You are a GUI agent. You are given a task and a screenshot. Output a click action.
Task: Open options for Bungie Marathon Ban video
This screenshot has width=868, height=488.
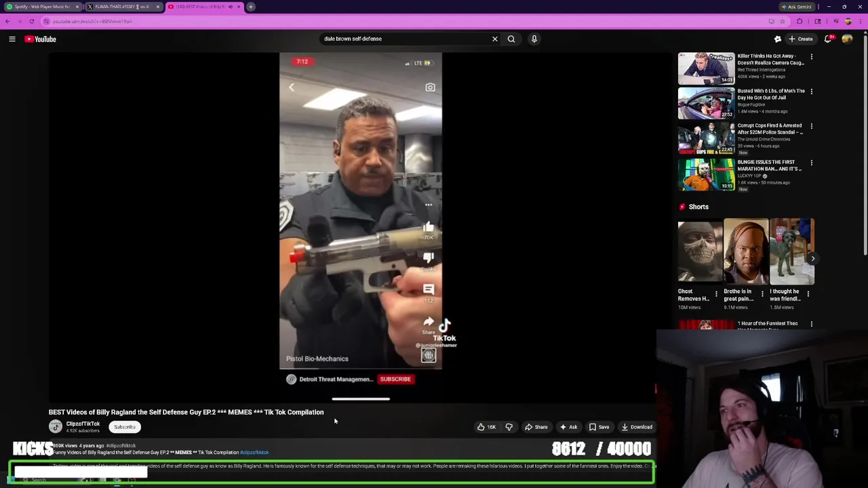point(812,163)
